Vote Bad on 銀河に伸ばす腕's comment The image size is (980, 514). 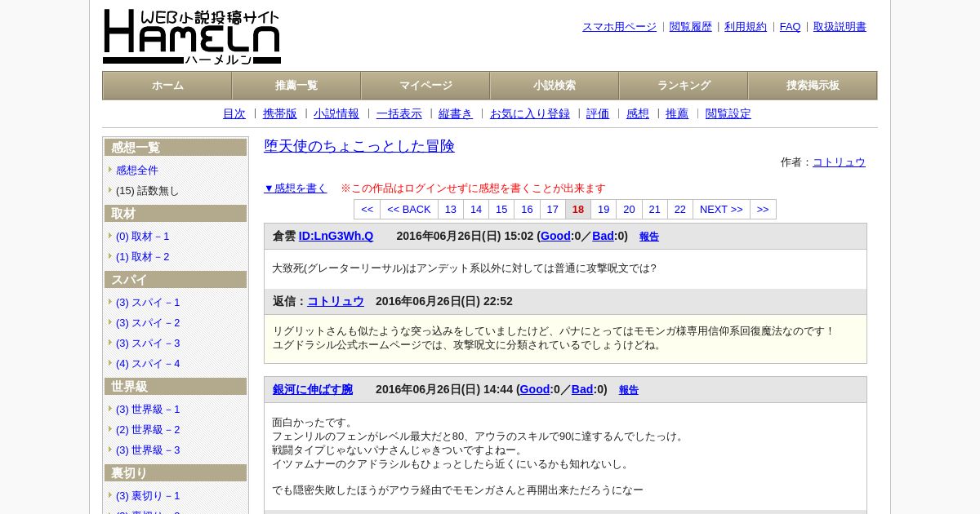tap(582, 390)
